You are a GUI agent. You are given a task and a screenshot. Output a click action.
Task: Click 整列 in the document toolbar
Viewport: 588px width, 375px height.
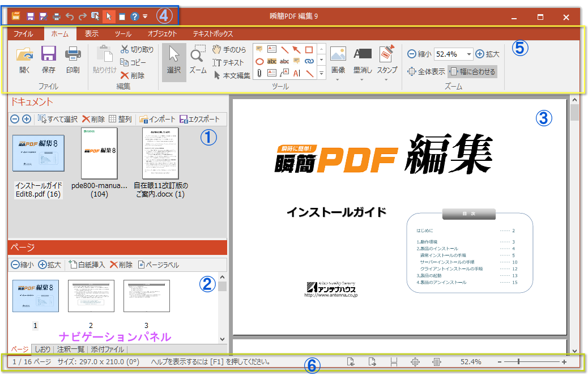click(x=120, y=120)
